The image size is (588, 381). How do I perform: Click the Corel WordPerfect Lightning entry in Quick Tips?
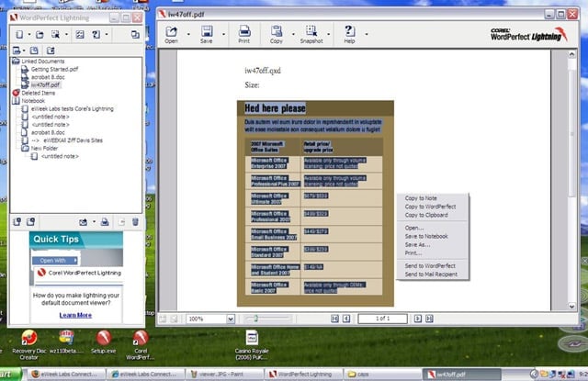point(80,273)
